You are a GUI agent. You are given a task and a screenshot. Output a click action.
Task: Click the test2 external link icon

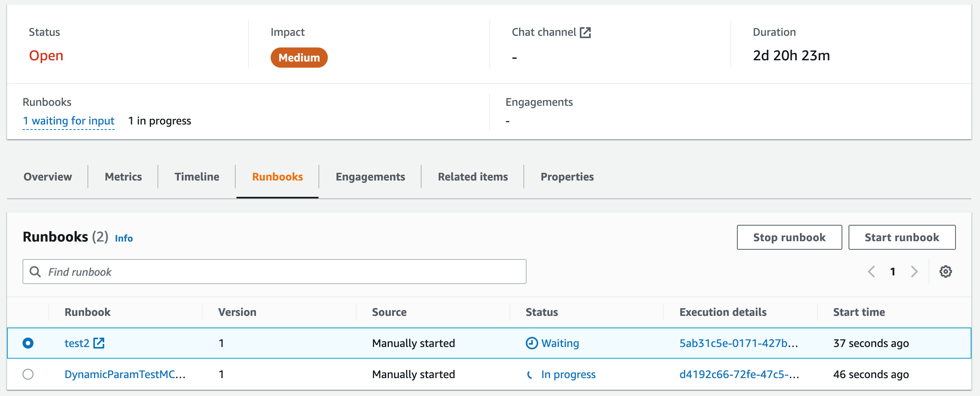(x=99, y=343)
